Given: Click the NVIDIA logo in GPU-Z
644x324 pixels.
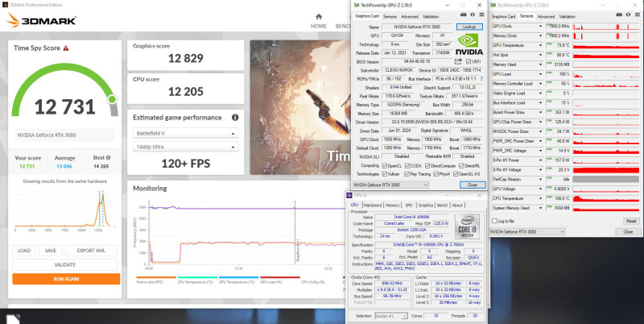Looking at the screenshot, I should click(x=469, y=44).
